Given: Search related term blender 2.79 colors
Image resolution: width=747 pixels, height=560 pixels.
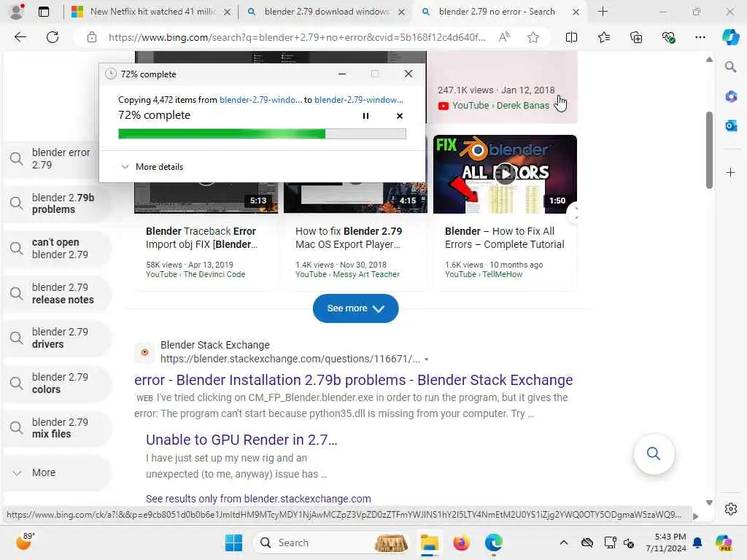Looking at the screenshot, I should point(57,383).
